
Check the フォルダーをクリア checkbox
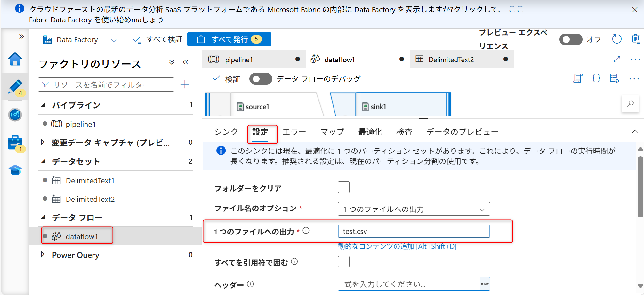click(343, 187)
